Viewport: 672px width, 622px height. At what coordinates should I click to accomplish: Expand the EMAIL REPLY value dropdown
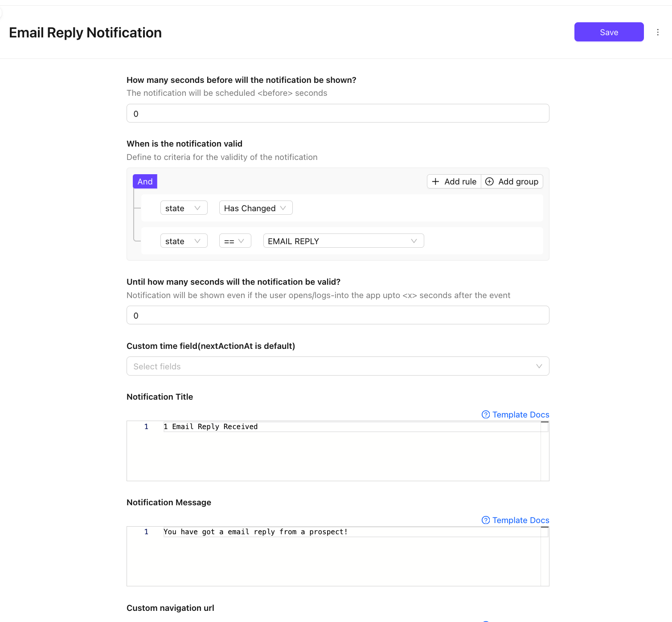coord(343,241)
